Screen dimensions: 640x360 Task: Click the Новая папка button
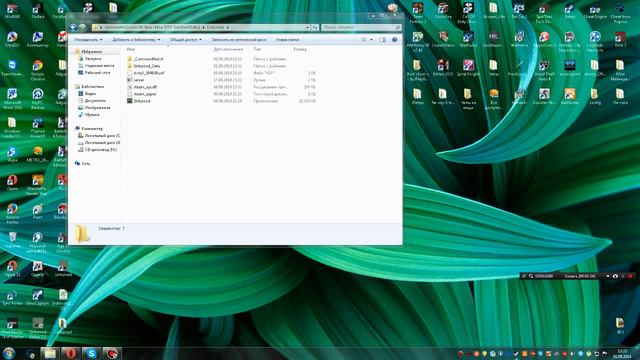[x=287, y=40]
